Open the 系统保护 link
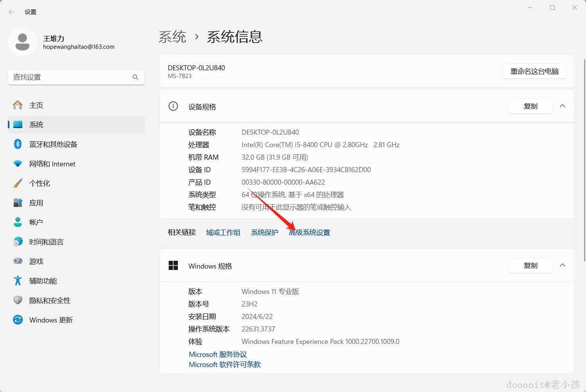This screenshot has width=586, height=392. (265, 232)
